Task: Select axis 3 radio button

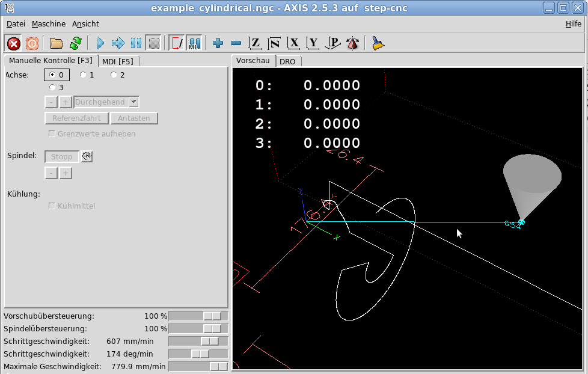Action: pos(52,87)
